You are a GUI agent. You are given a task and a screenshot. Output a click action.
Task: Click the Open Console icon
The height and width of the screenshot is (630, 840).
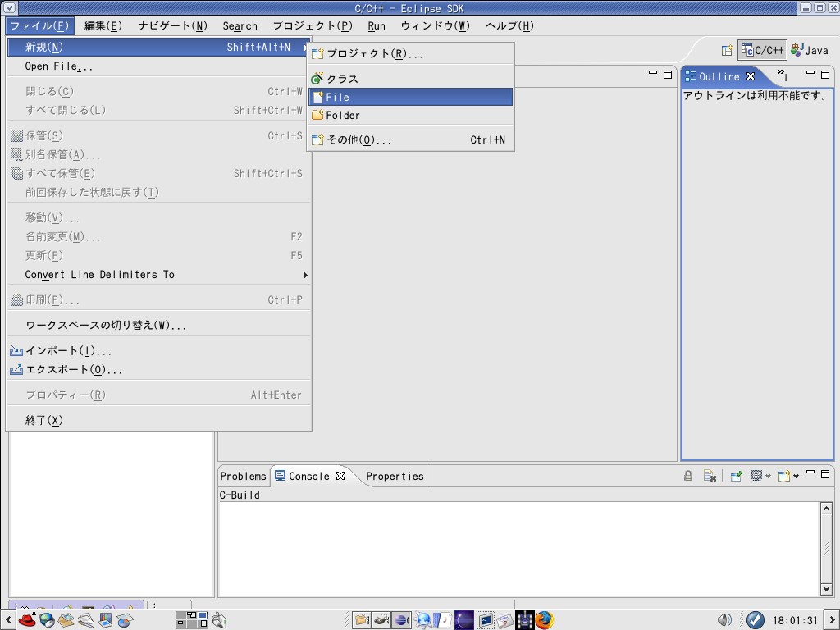784,476
